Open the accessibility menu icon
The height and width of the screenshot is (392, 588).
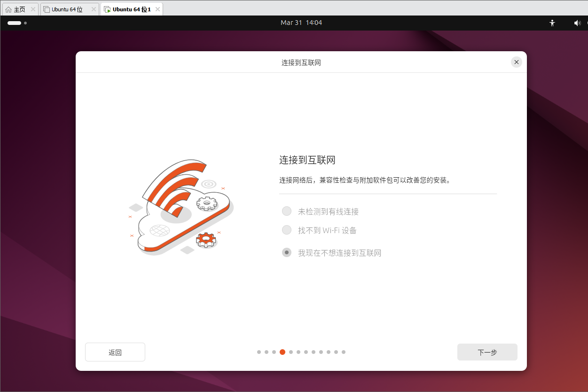[552, 23]
